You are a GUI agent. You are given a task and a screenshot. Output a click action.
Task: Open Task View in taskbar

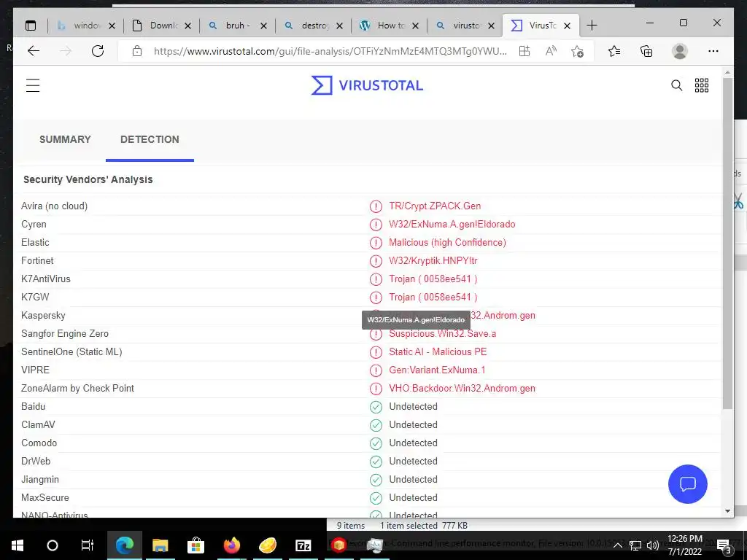(x=88, y=545)
